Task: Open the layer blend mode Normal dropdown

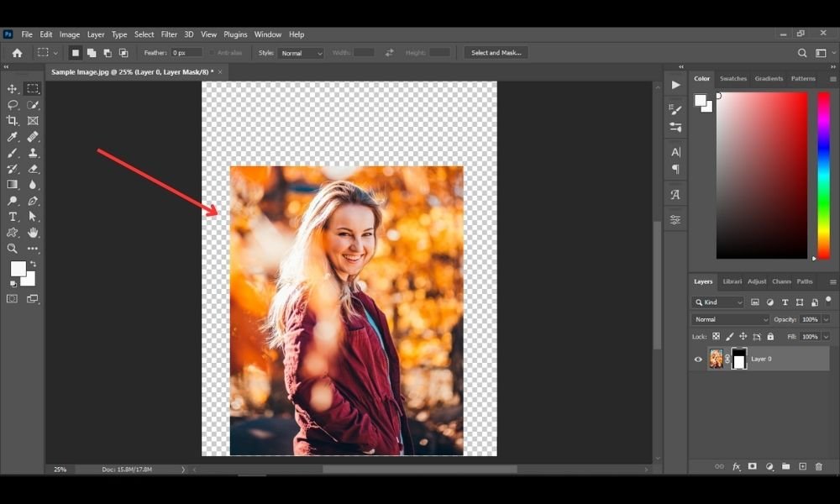Action: point(730,319)
